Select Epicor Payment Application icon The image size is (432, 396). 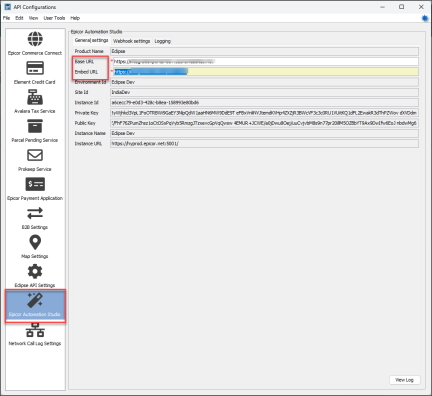pyautogui.click(x=35, y=184)
